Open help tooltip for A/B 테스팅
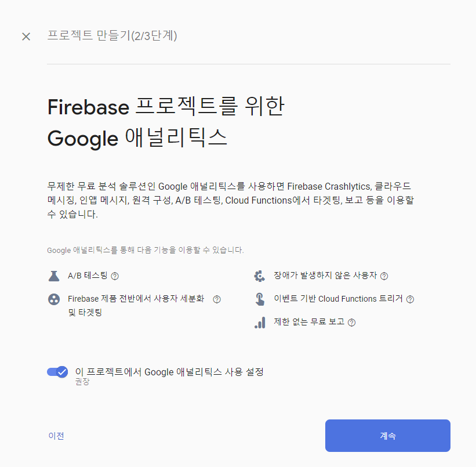The width and height of the screenshot is (476, 467). pos(115,276)
